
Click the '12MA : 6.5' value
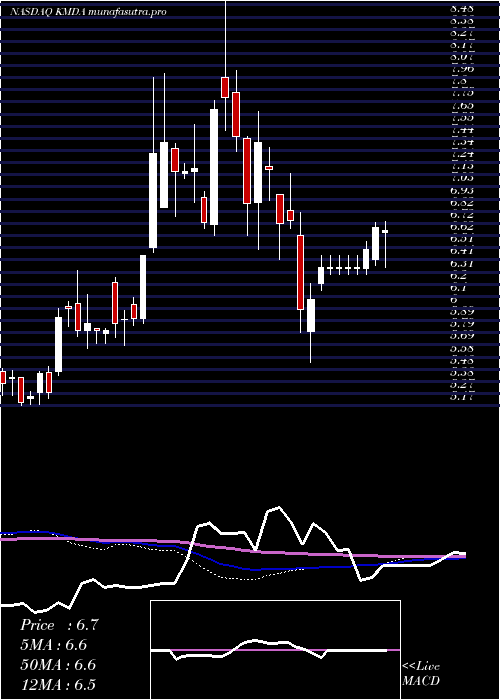[x=58, y=685]
